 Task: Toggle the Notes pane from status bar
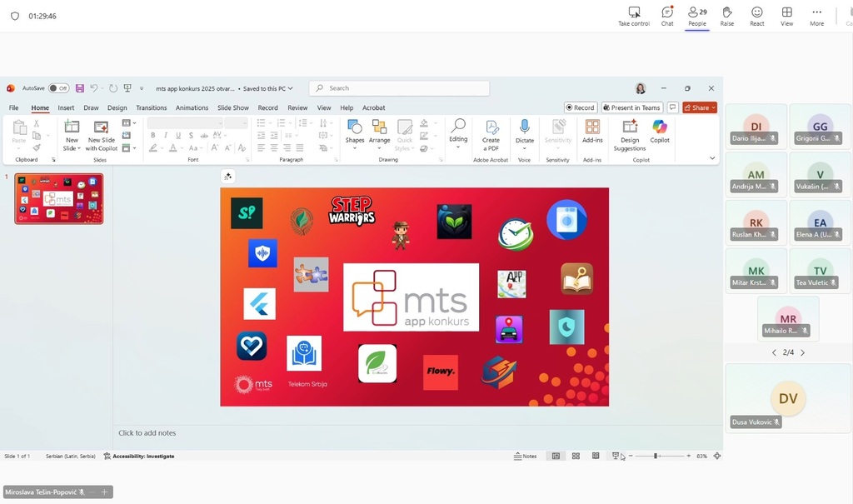[525, 457]
